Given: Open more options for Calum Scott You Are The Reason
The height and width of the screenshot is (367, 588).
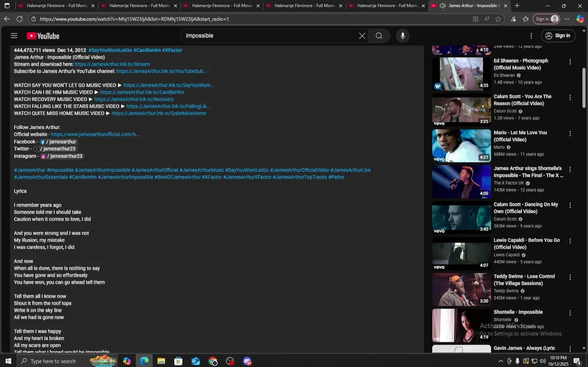Looking at the screenshot, I should click(x=570, y=97).
